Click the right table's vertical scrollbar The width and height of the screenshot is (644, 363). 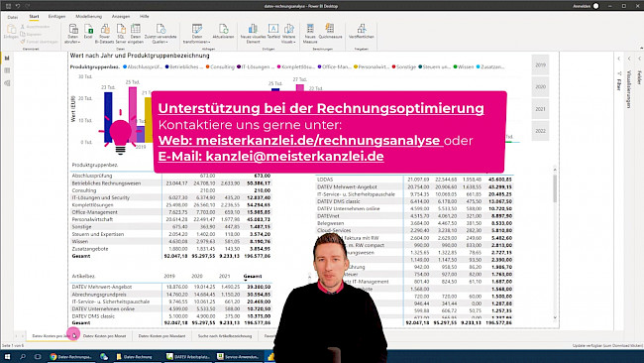click(555, 188)
